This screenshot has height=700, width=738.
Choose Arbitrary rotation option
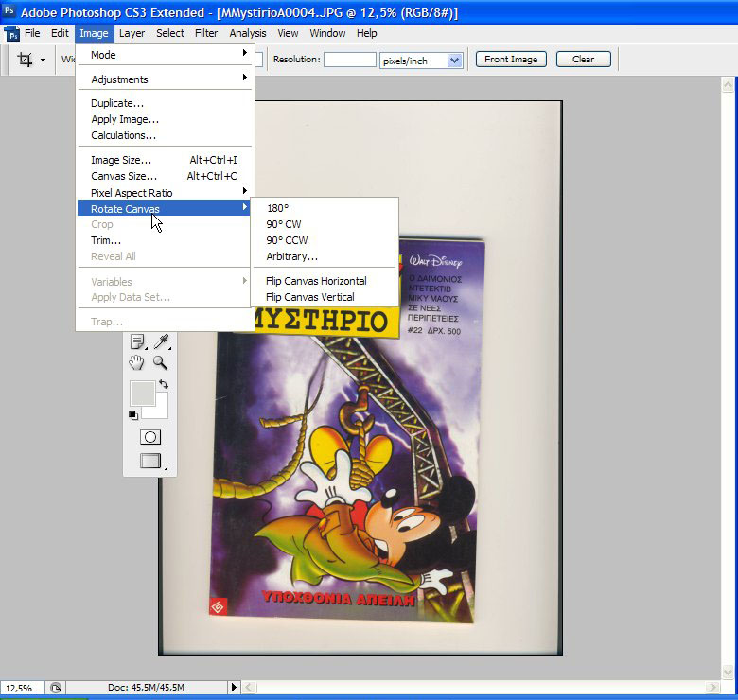(325, 256)
